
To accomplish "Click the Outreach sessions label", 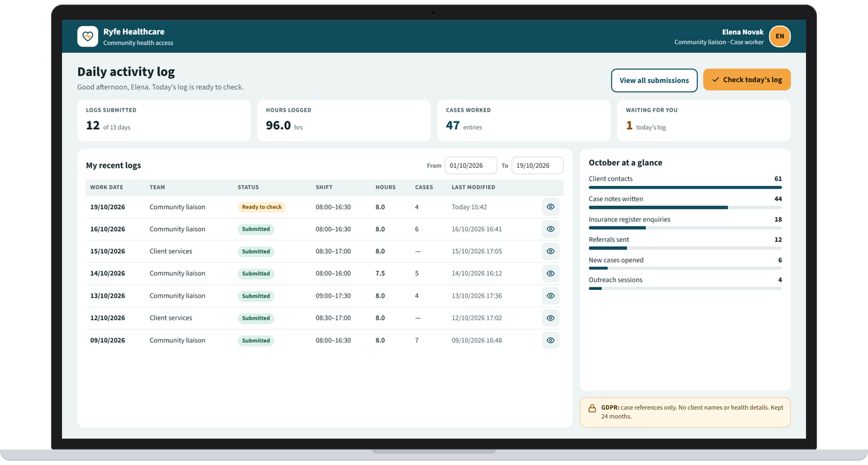I will coord(615,280).
